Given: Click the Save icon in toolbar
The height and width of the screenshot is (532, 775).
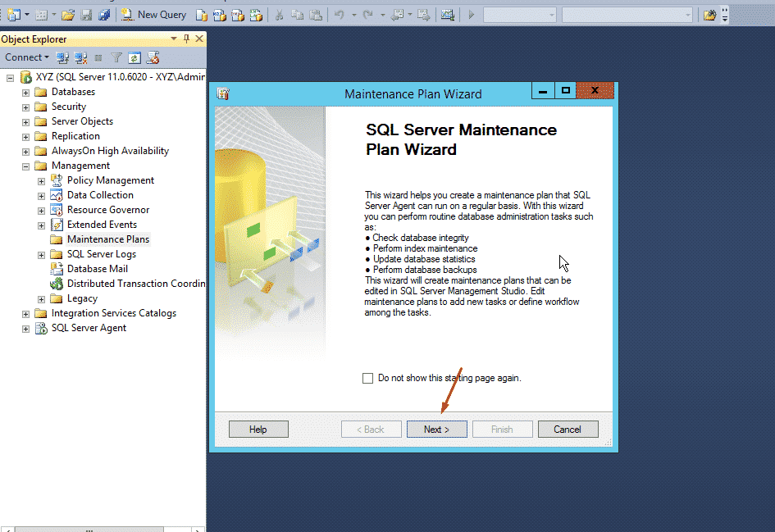Looking at the screenshot, I should click(86, 15).
